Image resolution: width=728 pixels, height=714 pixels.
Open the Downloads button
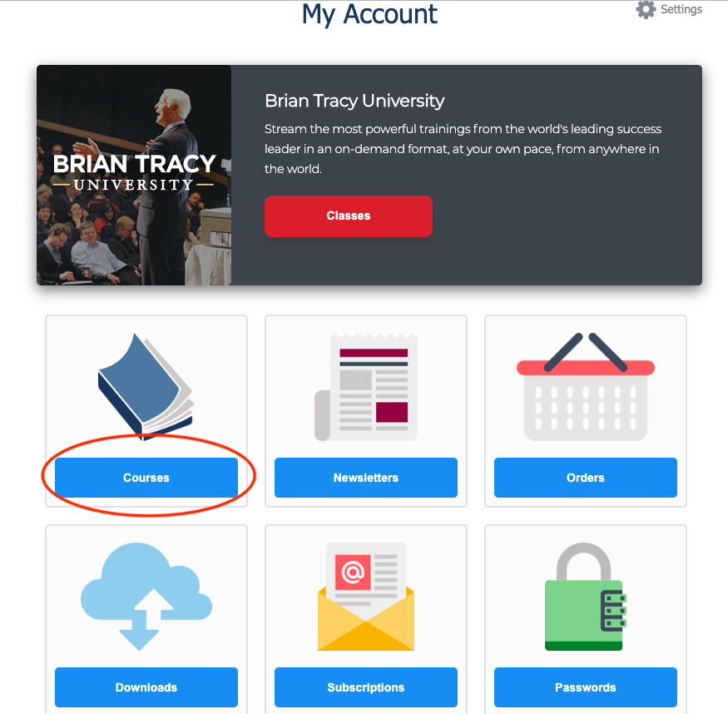(146, 687)
